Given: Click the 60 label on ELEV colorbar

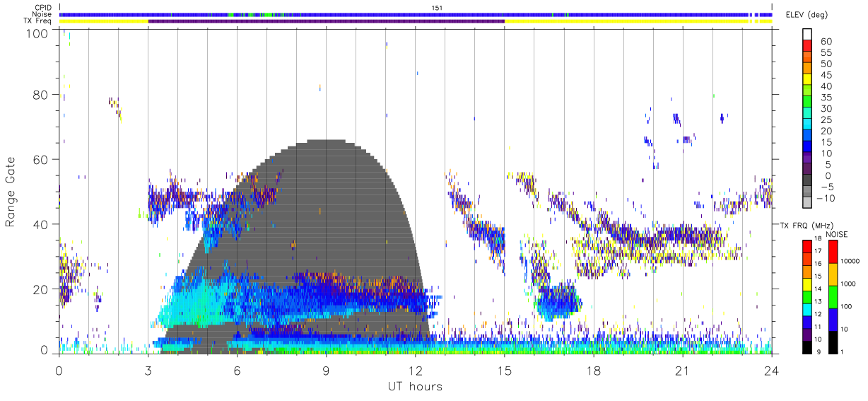Looking at the screenshot, I should (826, 41).
